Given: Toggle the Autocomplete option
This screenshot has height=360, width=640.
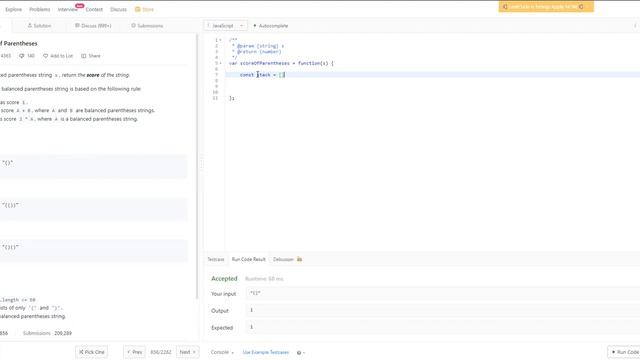Looking at the screenshot, I should [x=271, y=26].
